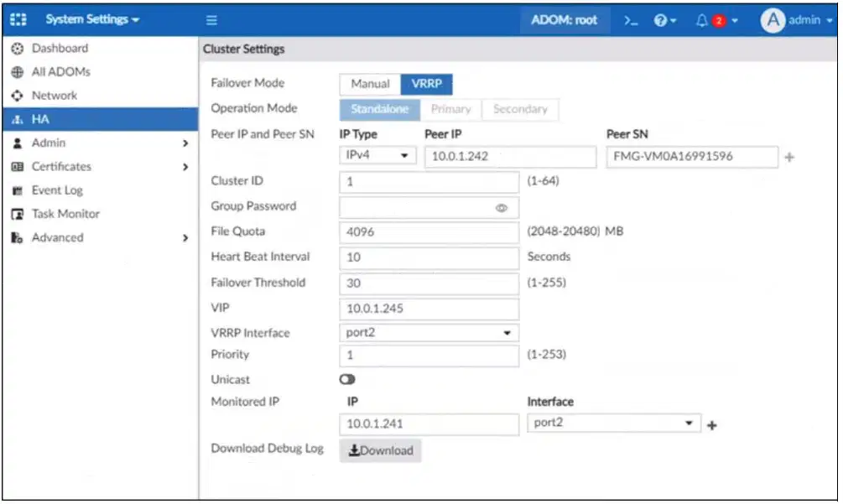Screen dimensions: 843x504
Task: Open the help question mark icon
Action: point(660,20)
